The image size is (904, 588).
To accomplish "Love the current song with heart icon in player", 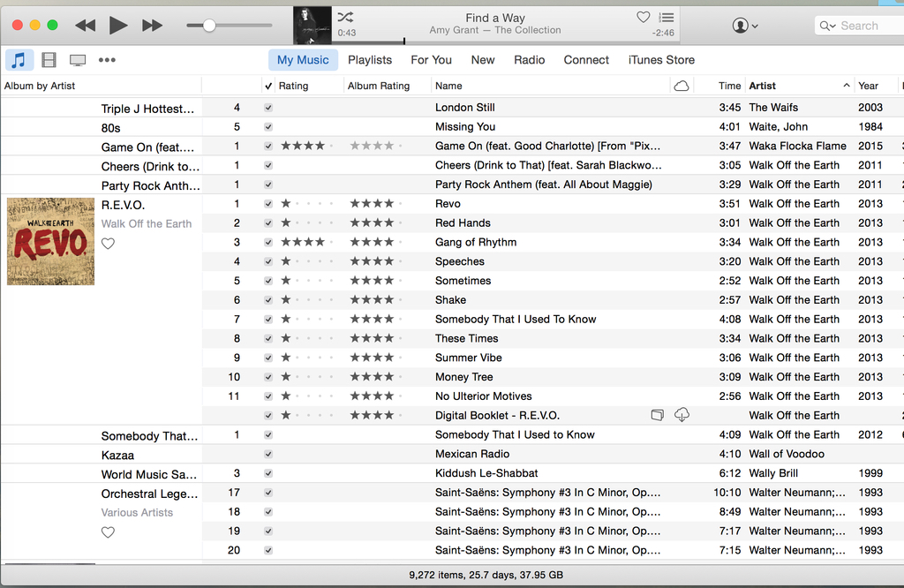I will tap(644, 18).
